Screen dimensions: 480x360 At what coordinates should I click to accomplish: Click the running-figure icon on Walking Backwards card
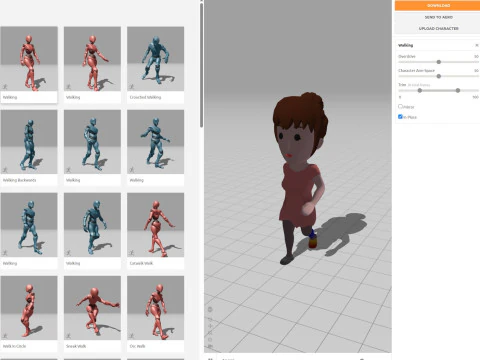point(5,170)
